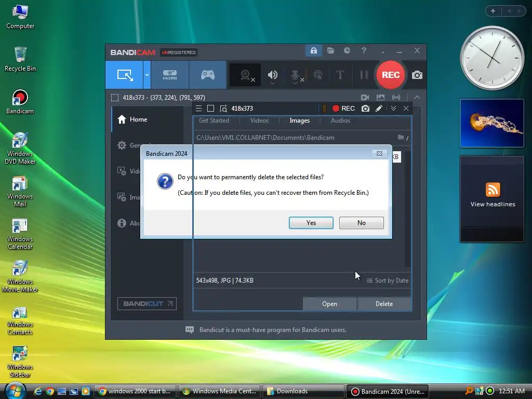
Task: Toggle the speaker sound icon
Action: coord(272,75)
